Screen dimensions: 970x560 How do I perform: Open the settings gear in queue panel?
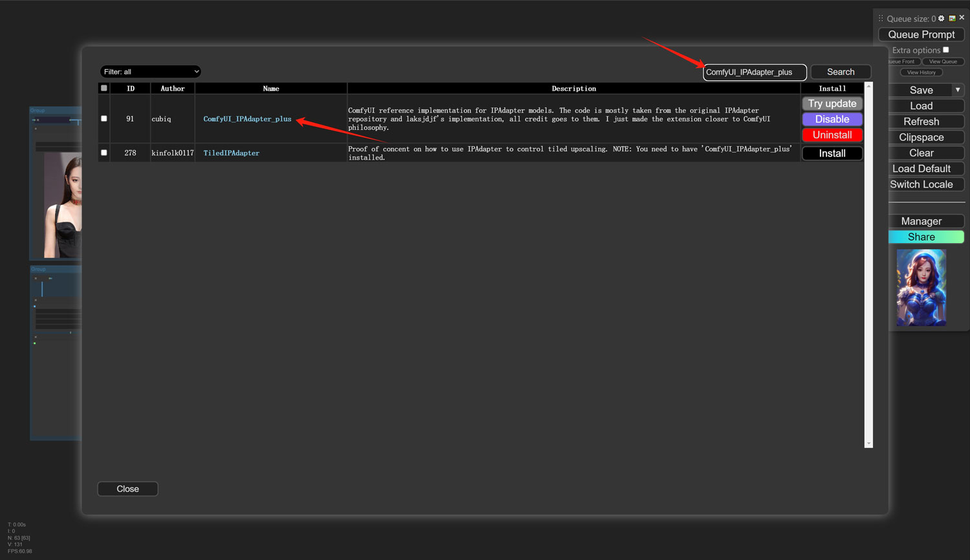click(942, 18)
